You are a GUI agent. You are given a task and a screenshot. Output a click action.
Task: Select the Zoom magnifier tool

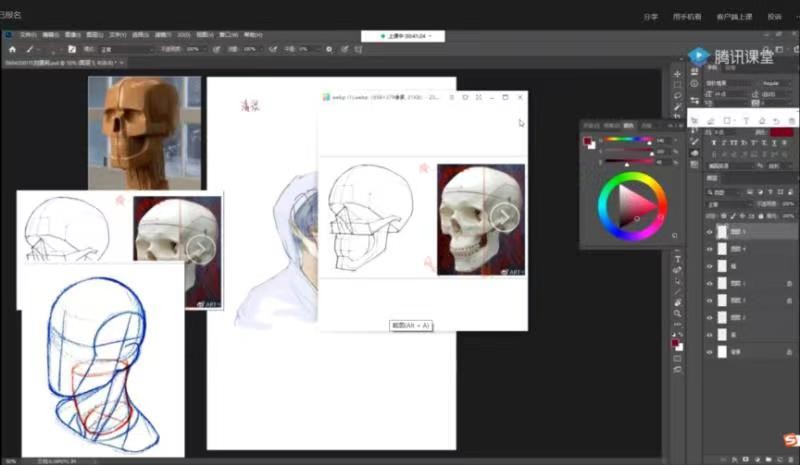pyautogui.click(x=677, y=313)
